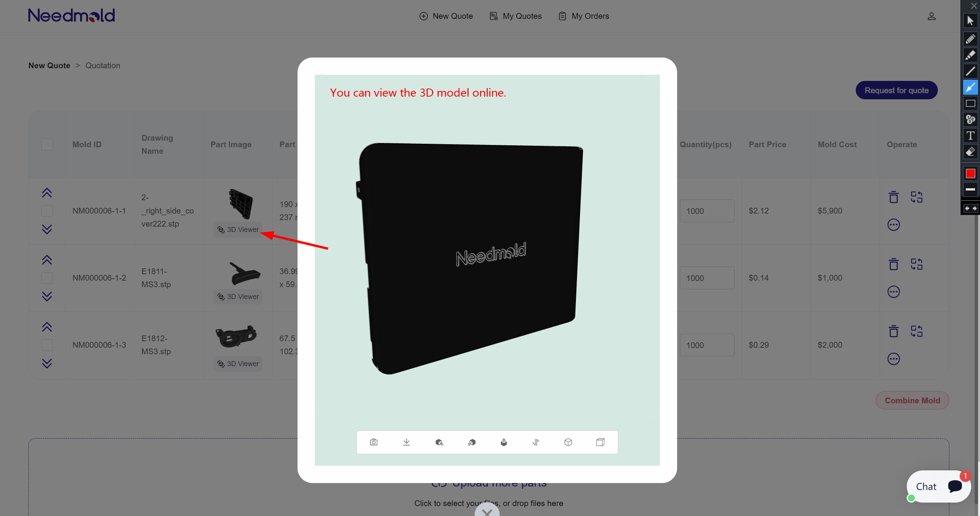Image resolution: width=980 pixels, height=516 pixels.
Task: Delete mold NM000006-1-1 with trash icon
Action: 894,197
